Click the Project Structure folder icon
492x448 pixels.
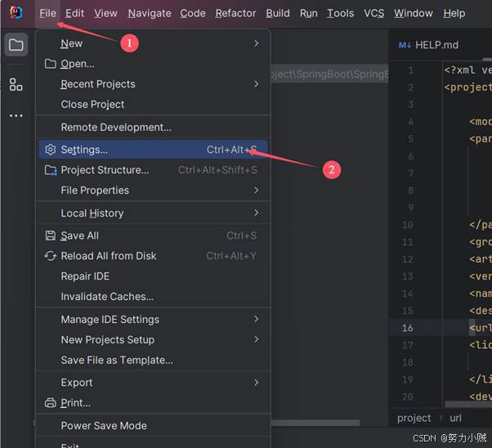pyautogui.click(x=51, y=170)
